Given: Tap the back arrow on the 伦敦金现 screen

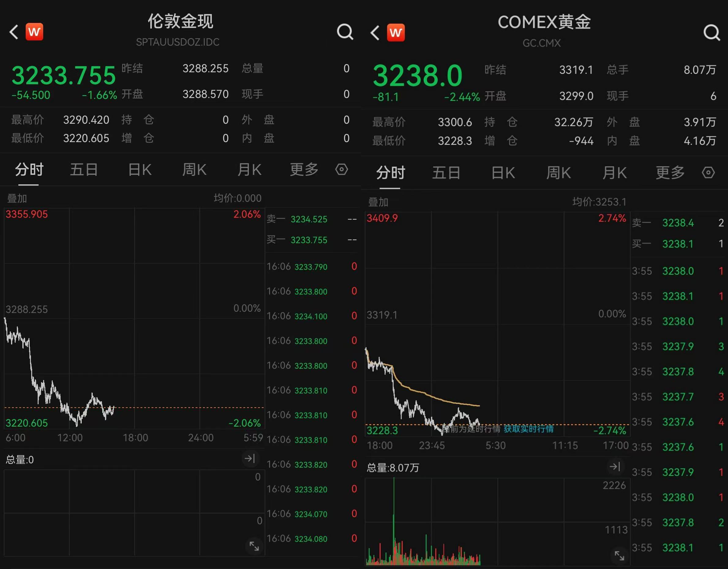Looking at the screenshot, I should [14, 32].
